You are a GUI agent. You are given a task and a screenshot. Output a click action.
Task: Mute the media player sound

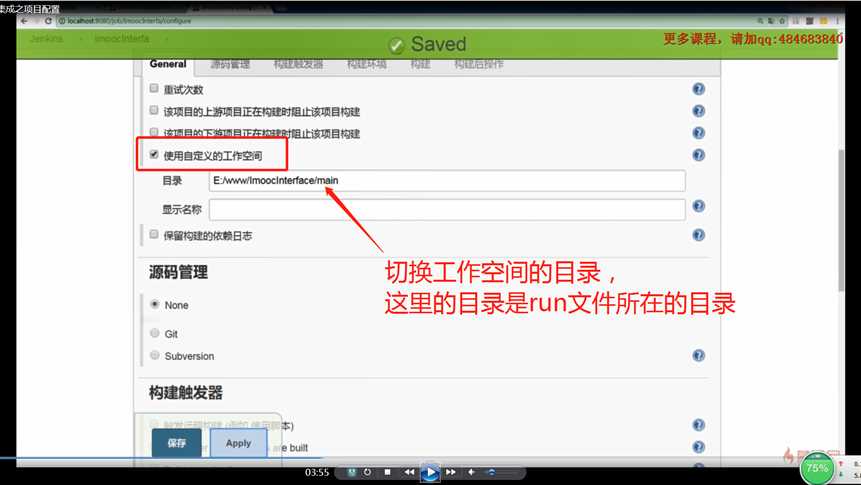click(471, 472)
